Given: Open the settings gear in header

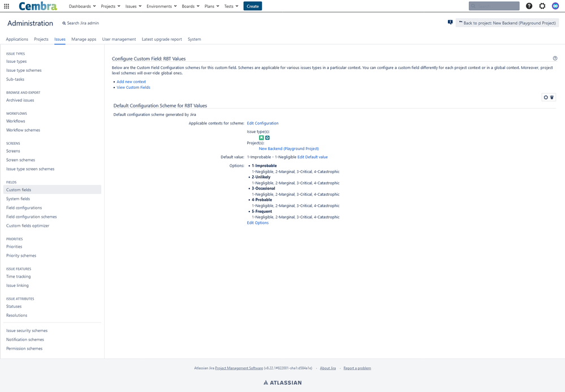Looking at the screenshot, I should pyautogui.click(x=542, y=6).
